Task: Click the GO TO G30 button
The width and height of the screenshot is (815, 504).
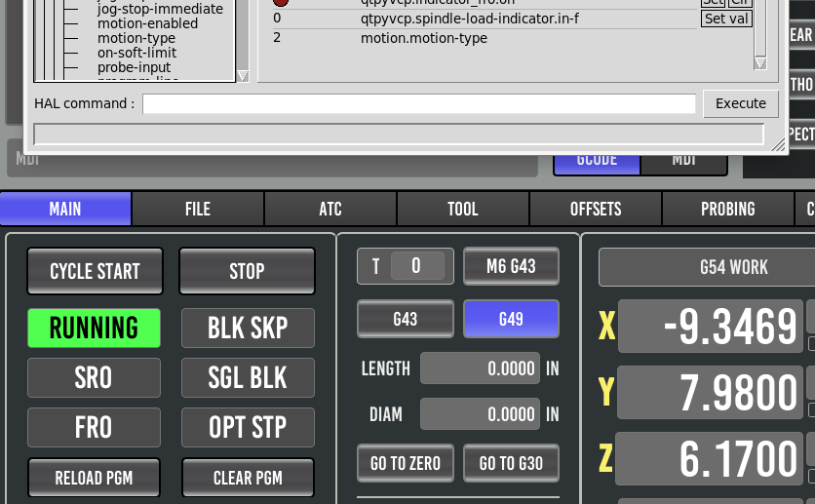Action: [x=511, y=463]
